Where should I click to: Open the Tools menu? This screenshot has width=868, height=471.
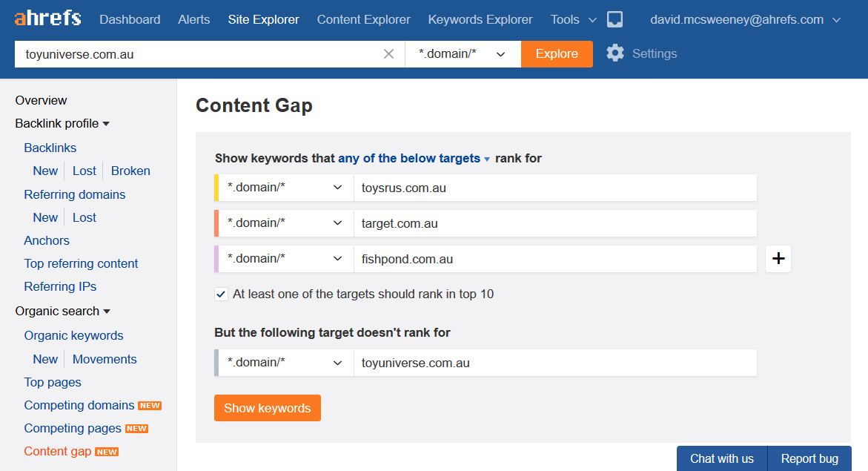pos(573,19)
